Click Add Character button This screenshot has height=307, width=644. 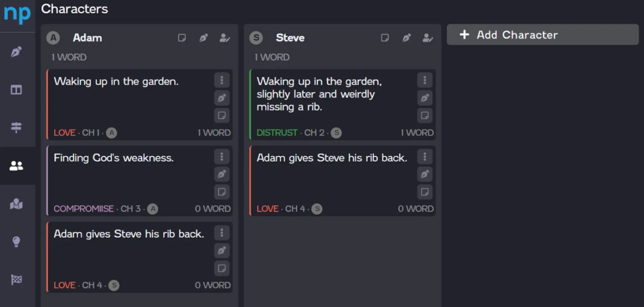click(543, 35)
